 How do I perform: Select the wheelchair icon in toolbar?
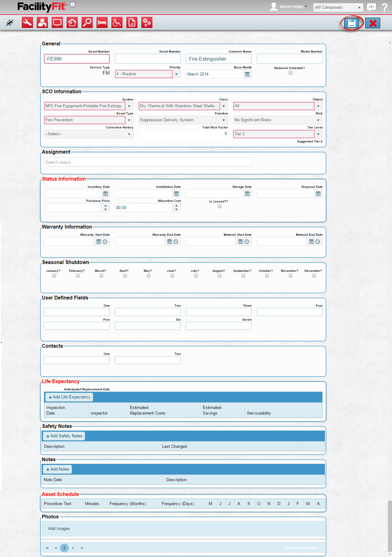click(x=117, y=23)
